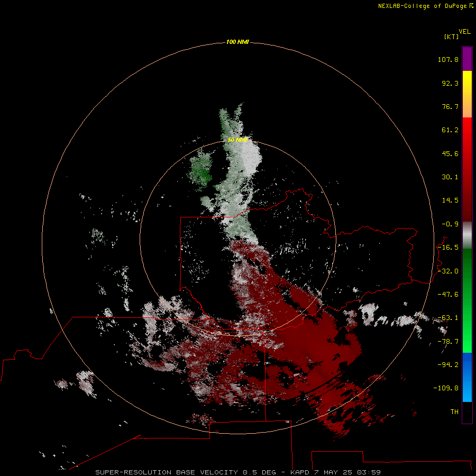This screenshot has height=476, width=476.
Task: Click the VEL label above the color scale
Action: [464, 32]
